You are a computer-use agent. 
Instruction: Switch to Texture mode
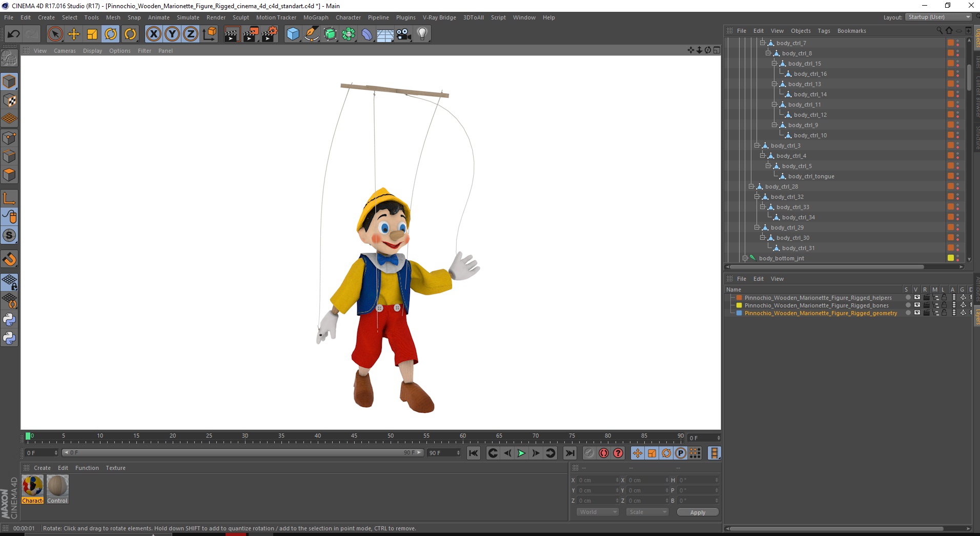click(x=9, y=100)
